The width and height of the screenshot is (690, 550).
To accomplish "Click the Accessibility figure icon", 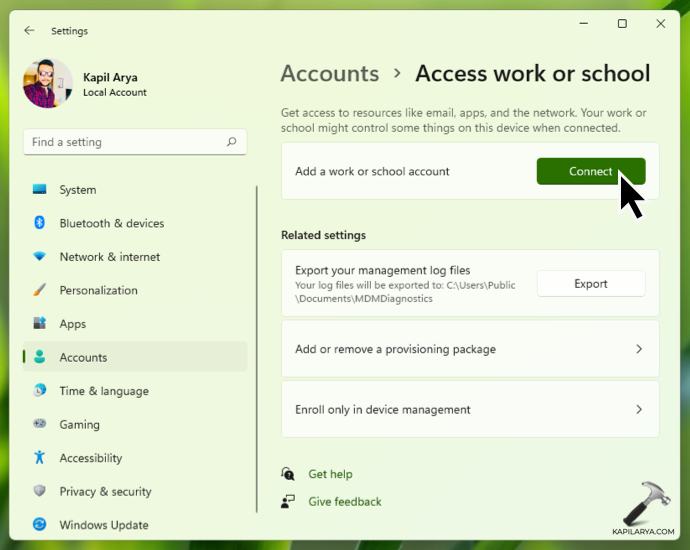I will click(40, 458).
